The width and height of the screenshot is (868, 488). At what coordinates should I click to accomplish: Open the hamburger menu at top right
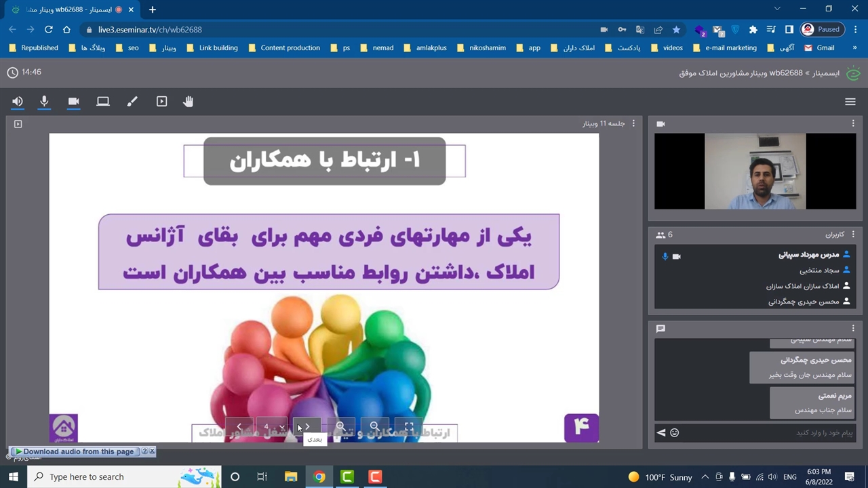[x=850, y=102]
